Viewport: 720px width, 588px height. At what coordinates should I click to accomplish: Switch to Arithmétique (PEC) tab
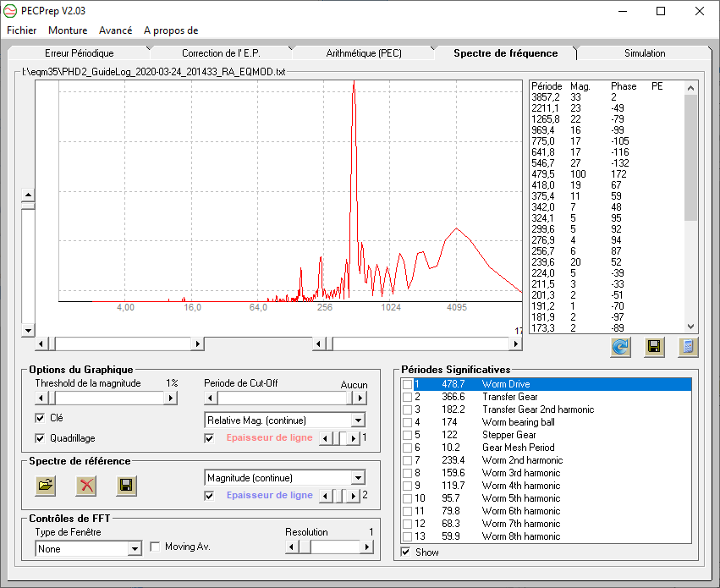pyautogui.click(x=364, y=53)
